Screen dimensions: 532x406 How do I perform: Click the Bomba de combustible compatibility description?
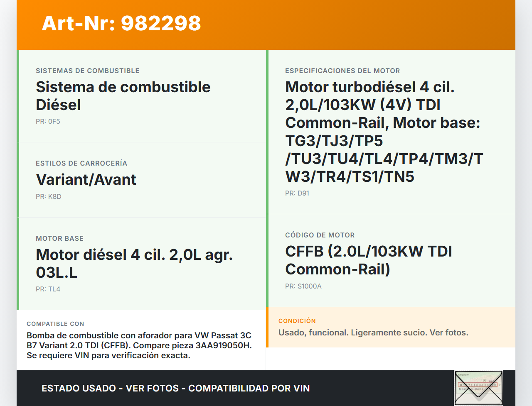139,345
